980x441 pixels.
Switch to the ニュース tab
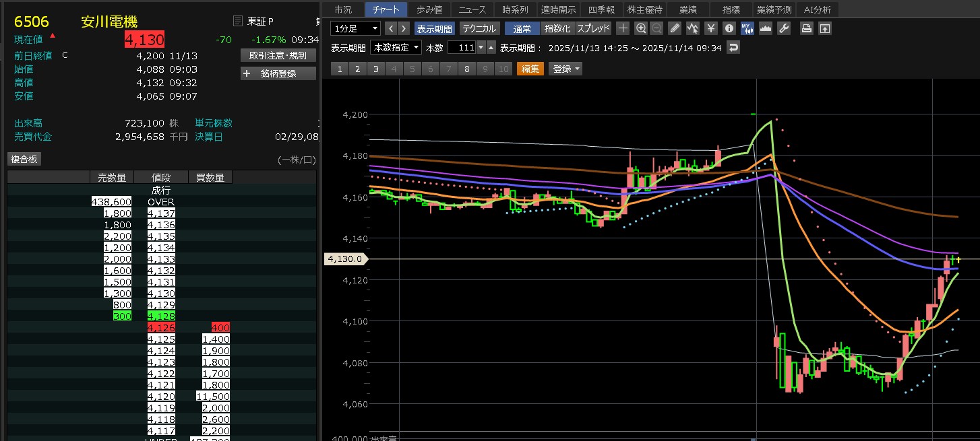coord(472,9)
